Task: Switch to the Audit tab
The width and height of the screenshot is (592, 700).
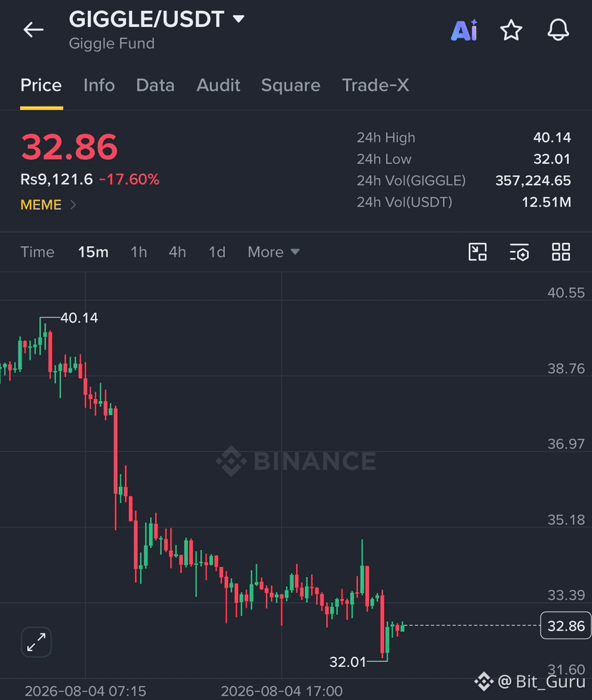Action: coord(218,85)
